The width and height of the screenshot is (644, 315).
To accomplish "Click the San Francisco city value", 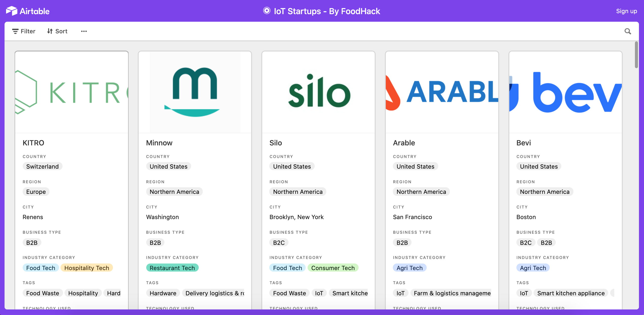I will coord(412,217).
